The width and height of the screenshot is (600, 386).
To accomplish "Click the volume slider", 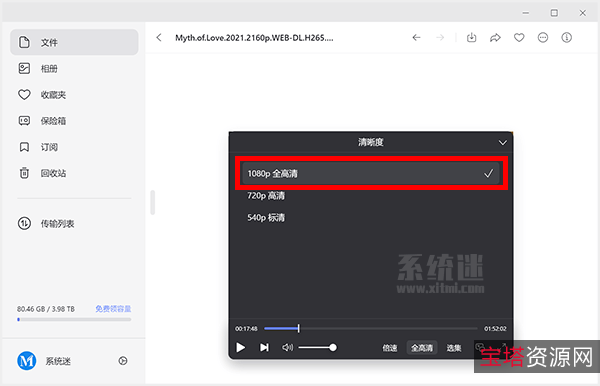I will pyautogui.click(x=318, y=347).
